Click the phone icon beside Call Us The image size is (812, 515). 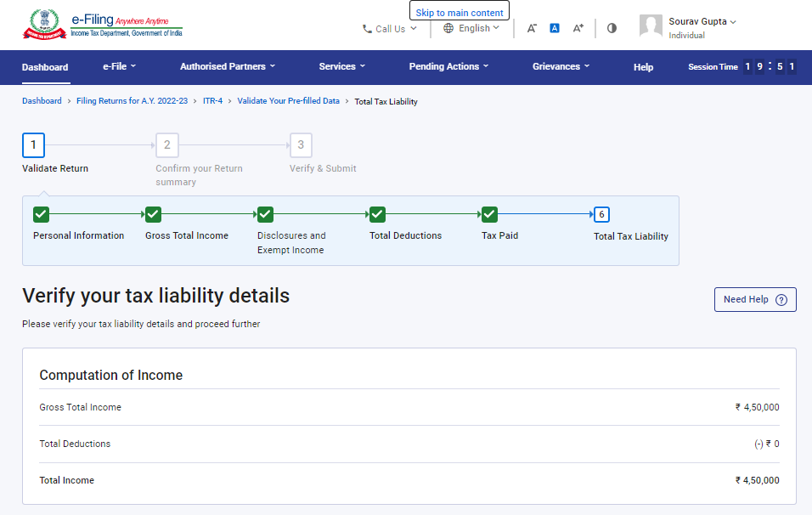tap(367, 29)
